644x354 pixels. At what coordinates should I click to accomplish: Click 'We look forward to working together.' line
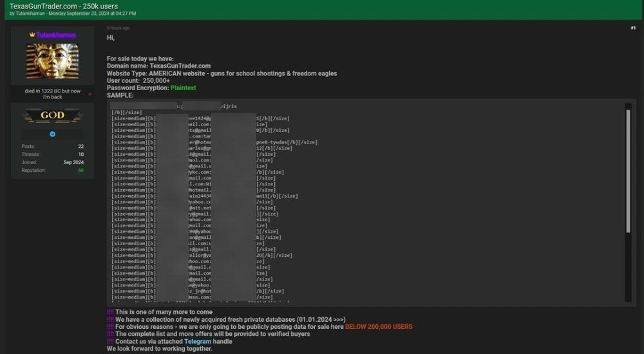pos(159,349)
